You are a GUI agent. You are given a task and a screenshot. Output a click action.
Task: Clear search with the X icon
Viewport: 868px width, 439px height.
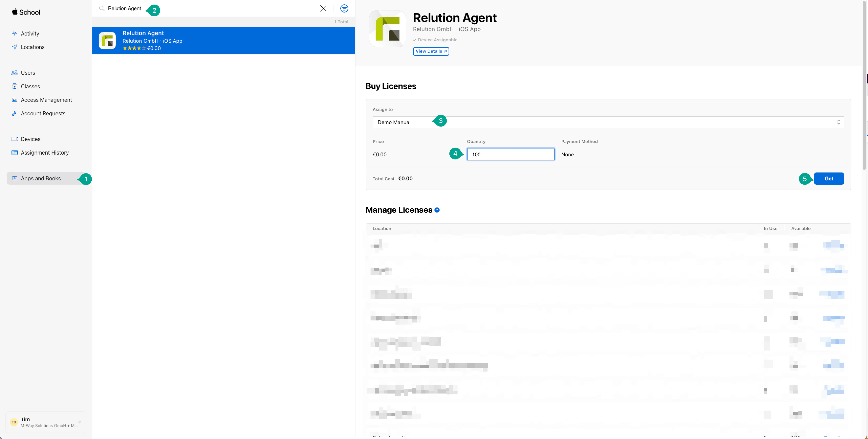point(323,9)
